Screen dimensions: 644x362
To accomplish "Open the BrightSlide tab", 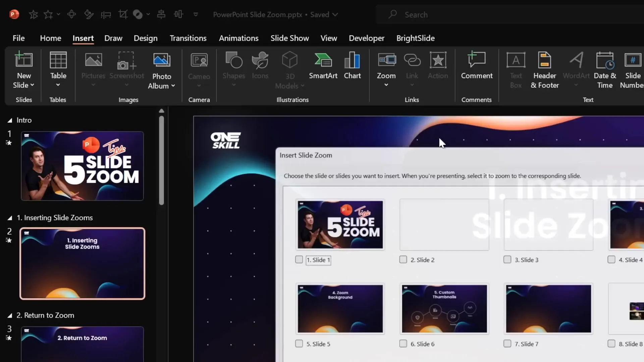I will 416,38.
